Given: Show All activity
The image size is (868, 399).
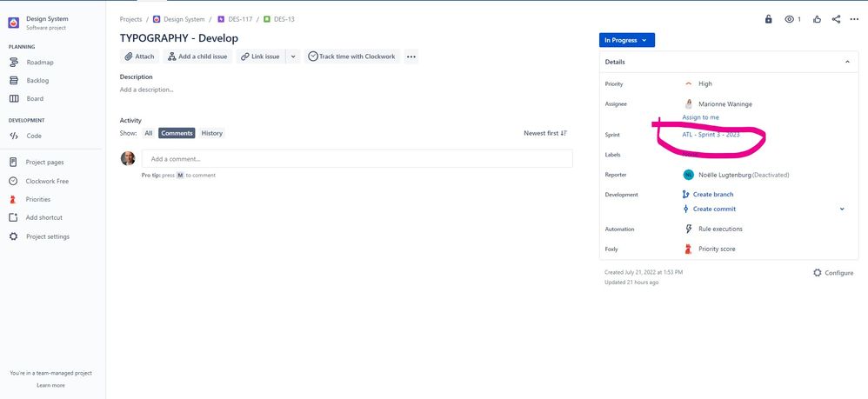Looking at the screenshot, I should [149, 133].
